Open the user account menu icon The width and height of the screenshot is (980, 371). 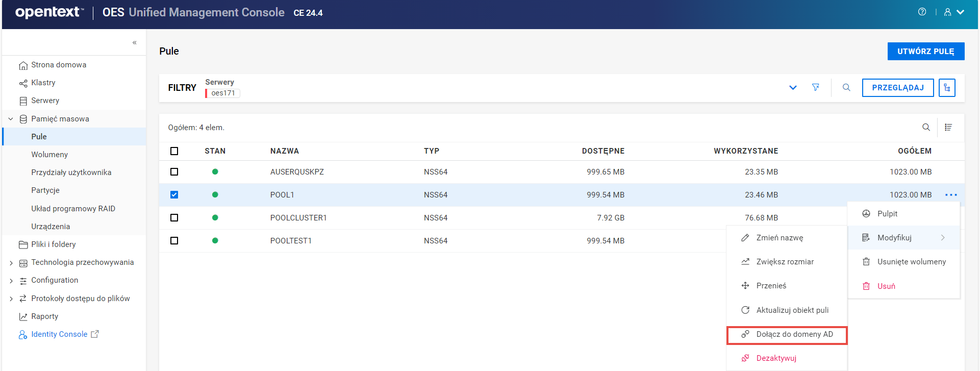947,12
